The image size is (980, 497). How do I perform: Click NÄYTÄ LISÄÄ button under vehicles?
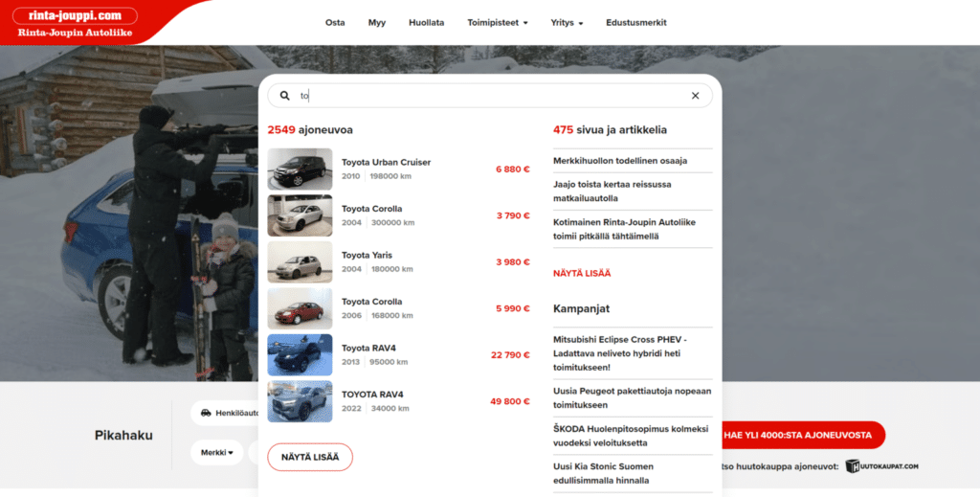coord(310,457)
